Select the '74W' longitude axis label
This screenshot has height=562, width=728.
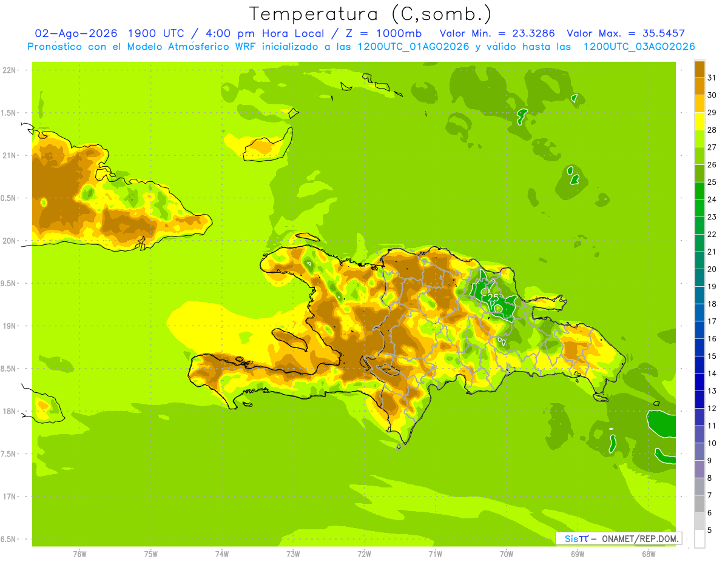pyautogui.click(x=222, y=554)
